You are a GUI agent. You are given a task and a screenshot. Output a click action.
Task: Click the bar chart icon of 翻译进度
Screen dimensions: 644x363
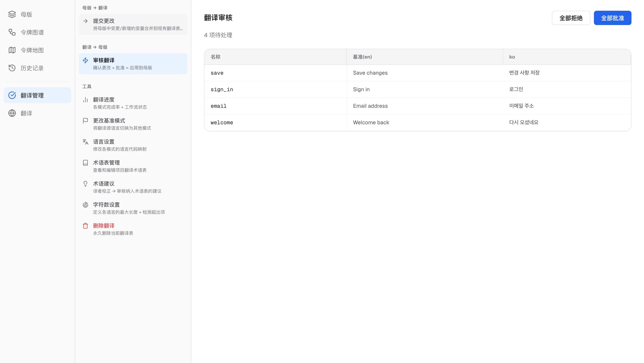point(85,100)
